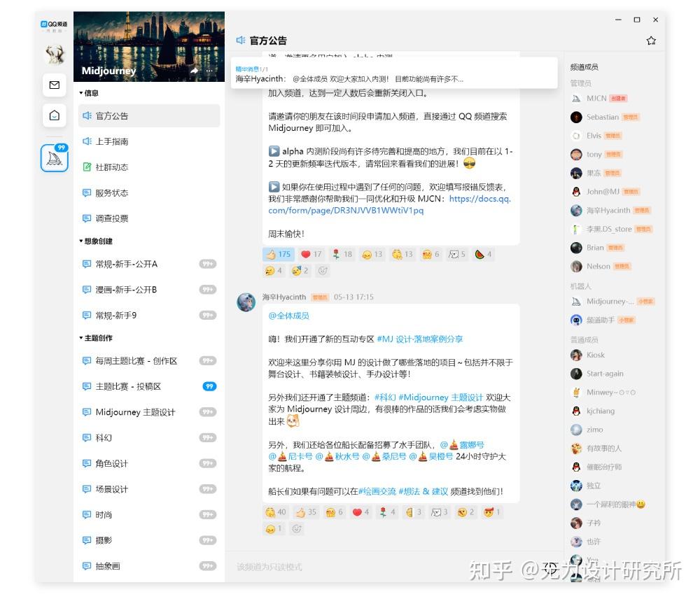Select the 官方公告 channel
Screen dimensions: 700x599
[x=149, y=116]
